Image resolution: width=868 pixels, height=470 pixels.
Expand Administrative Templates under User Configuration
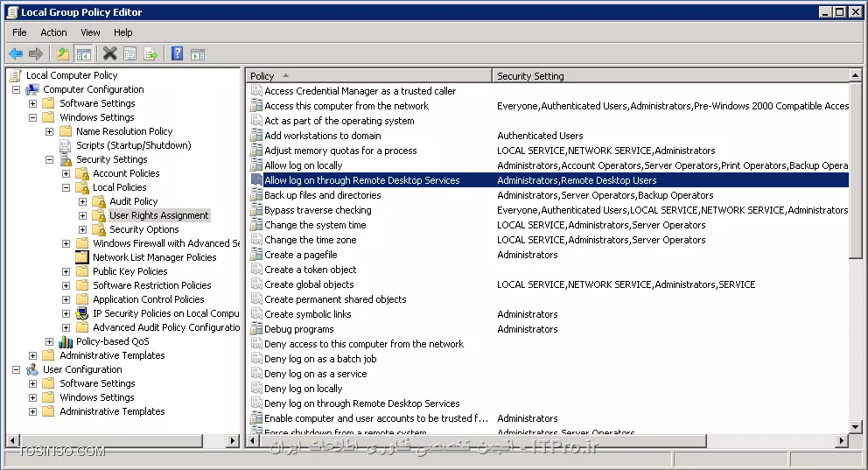pyautogui.click(x=32, y=412)
